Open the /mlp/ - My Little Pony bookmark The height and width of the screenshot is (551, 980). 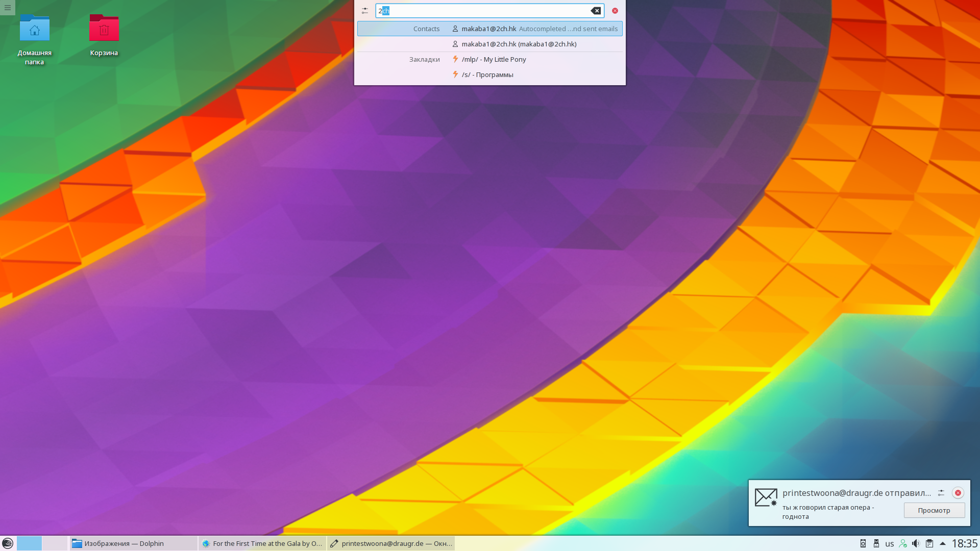pos(490,59)
